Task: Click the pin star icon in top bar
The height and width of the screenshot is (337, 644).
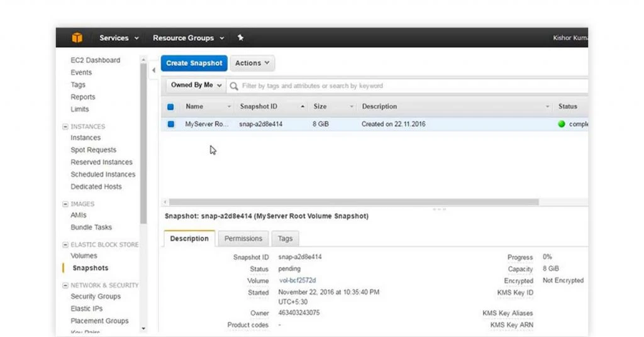Action: tap(240, 38)
